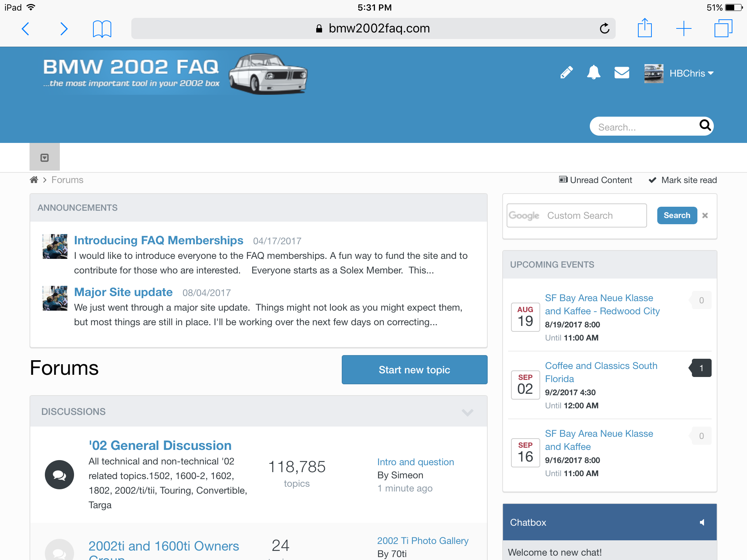Open Safari bookmarks book icon
The height and width of the screenshot is (560, 747).
point(102,29)
